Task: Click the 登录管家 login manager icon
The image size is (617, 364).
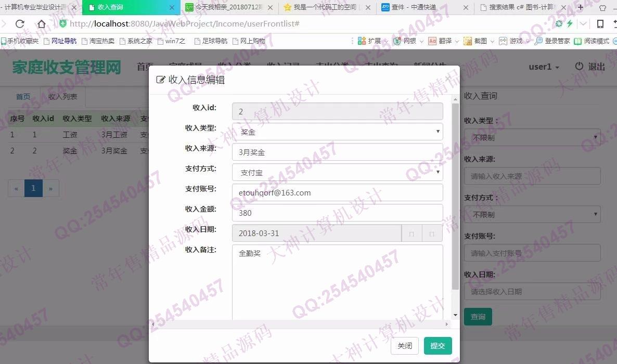Action: [552, 41]
